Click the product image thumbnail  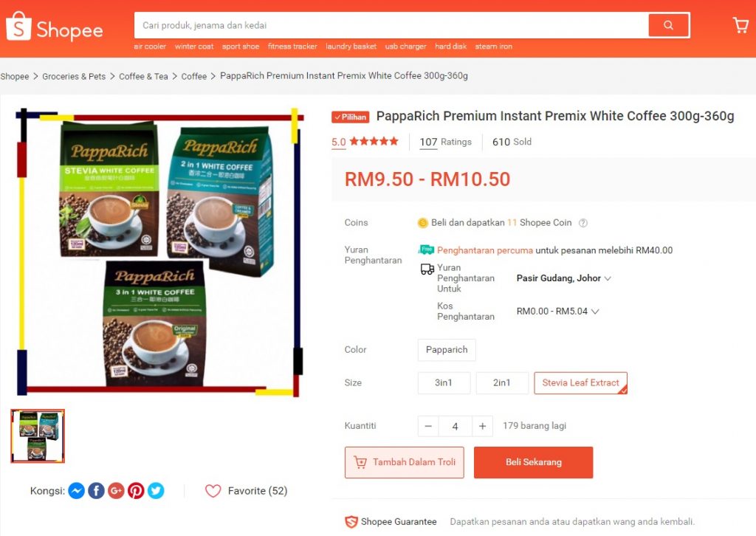click(38, 436)
